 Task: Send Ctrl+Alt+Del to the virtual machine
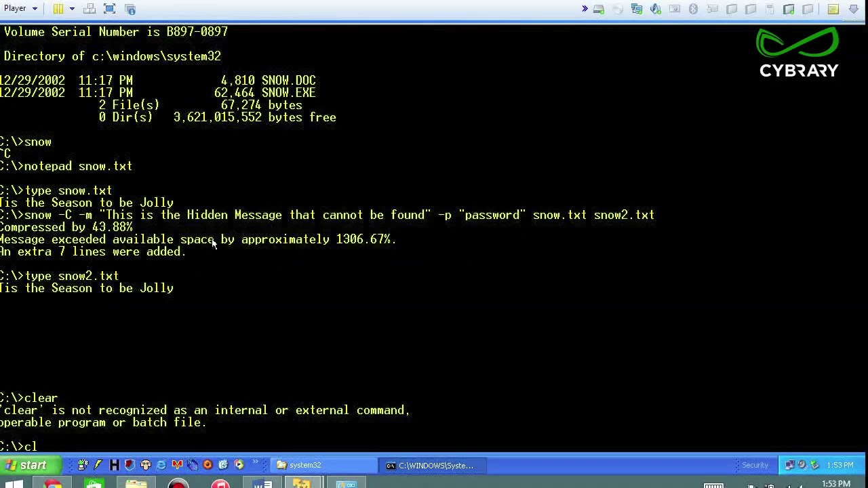[x=90, y=9]
